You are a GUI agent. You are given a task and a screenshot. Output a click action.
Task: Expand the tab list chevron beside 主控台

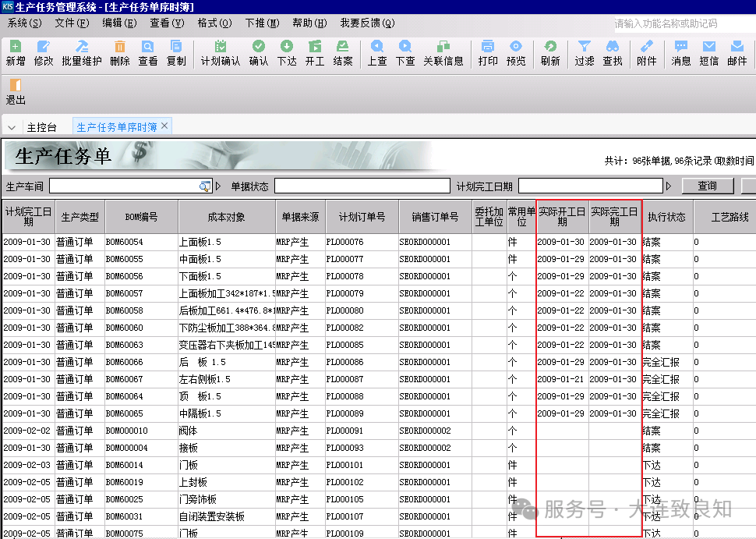coord(12,127)
